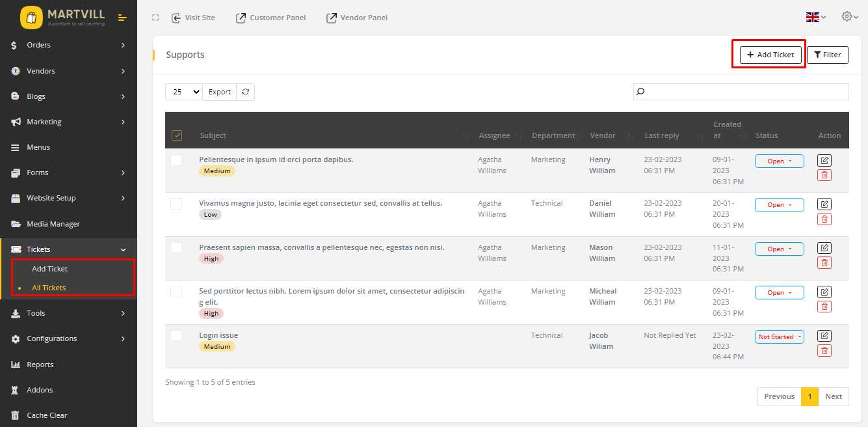Open the 25 entries per page dropdown
Screen dimensions: 868x427
[184, 92]
